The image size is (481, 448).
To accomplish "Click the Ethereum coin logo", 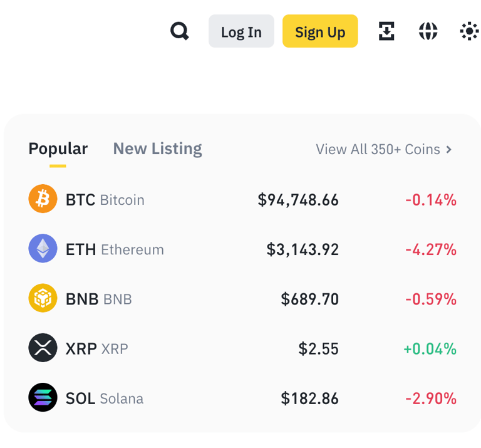I will pyautogui.click(x=43, y=249).
